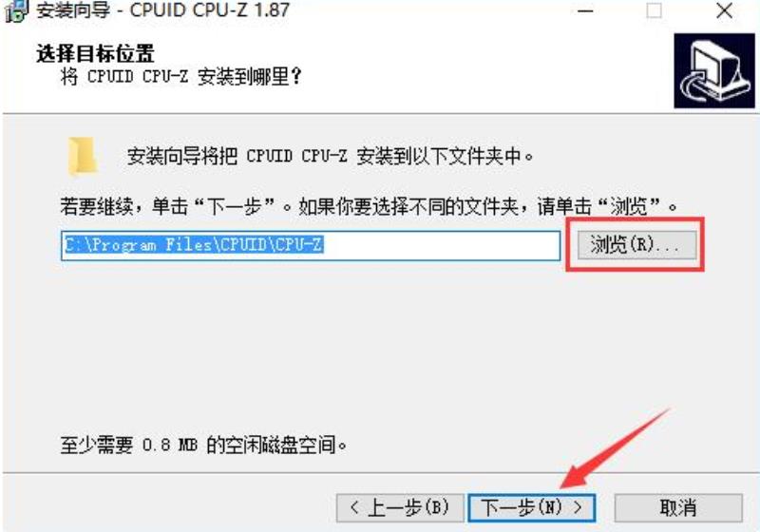Go back with 上一步(B) button

pos(400,507)
